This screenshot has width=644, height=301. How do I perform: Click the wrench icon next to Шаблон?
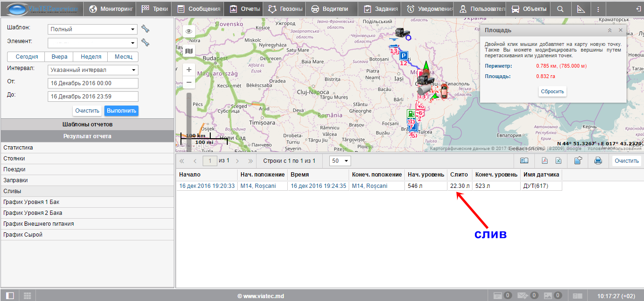point(145,29)
